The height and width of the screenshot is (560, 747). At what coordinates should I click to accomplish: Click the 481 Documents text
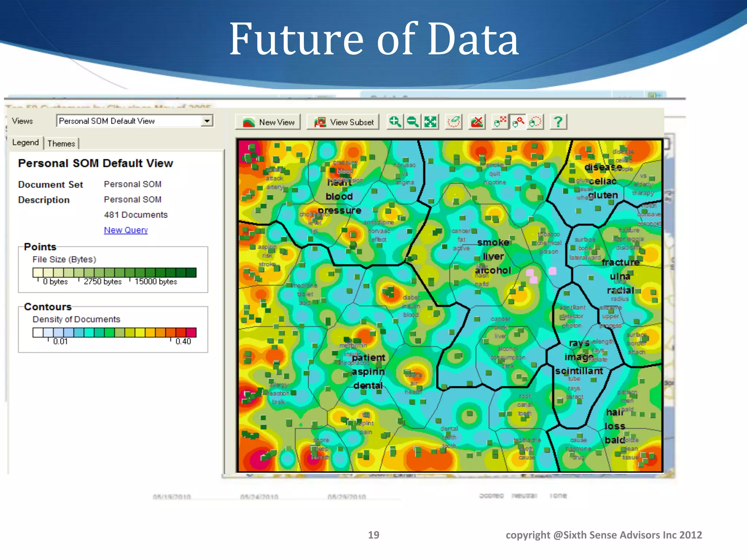pyautogui.click(x=136, y=215)
